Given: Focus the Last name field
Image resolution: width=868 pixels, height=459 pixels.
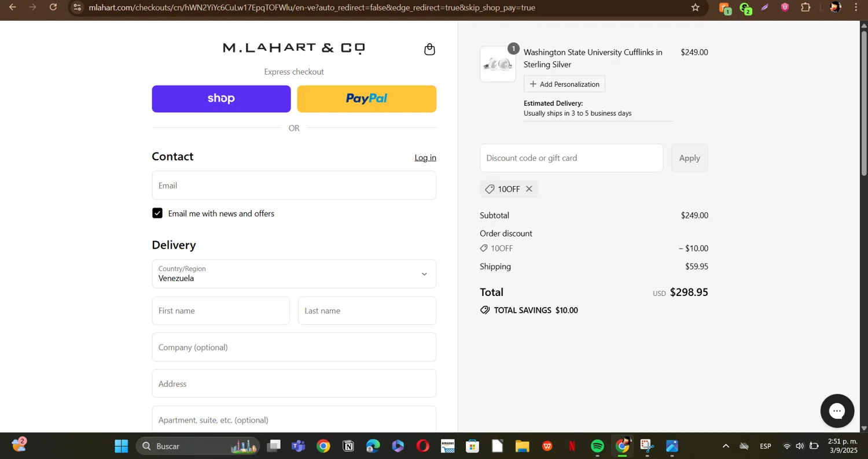Looking at the screenshot, I should pos(367,311).
